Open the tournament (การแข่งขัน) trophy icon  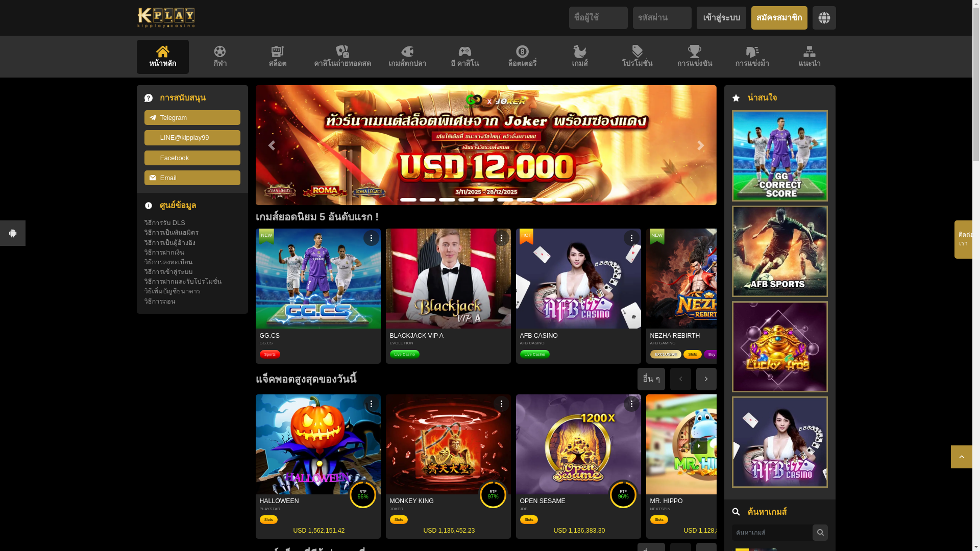[695, 52]
